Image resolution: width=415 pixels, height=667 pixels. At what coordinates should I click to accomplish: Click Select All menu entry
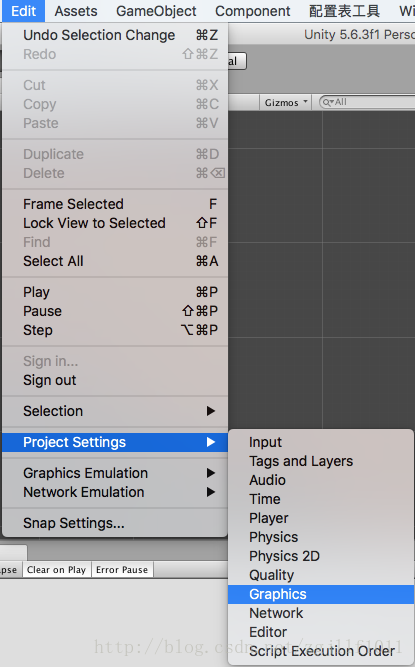point(115,261)
